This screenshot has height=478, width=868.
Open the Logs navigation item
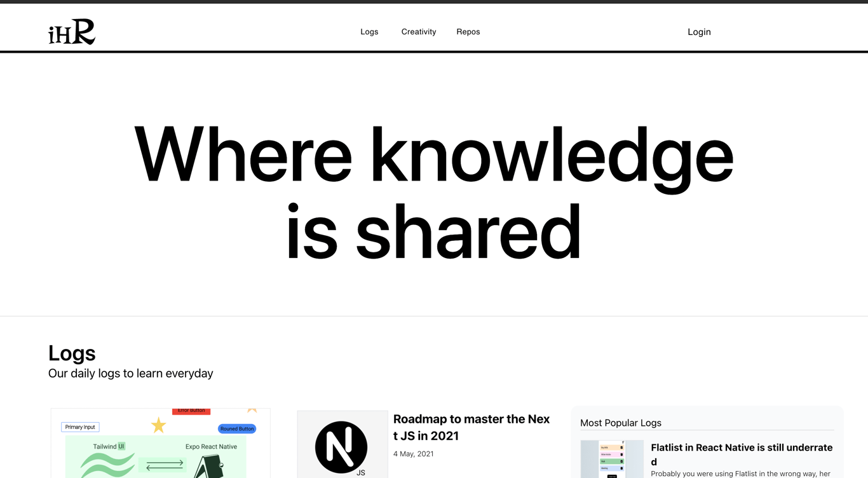pos(369,31)
